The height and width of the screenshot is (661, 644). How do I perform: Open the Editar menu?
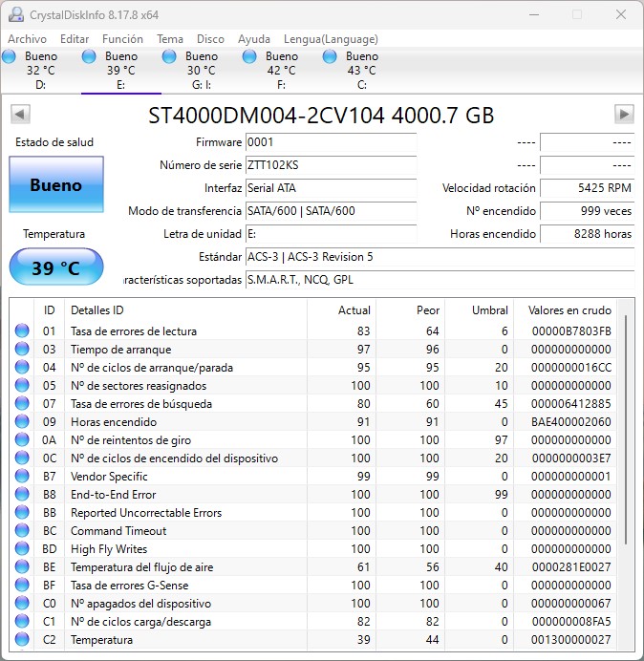(75, 39)
